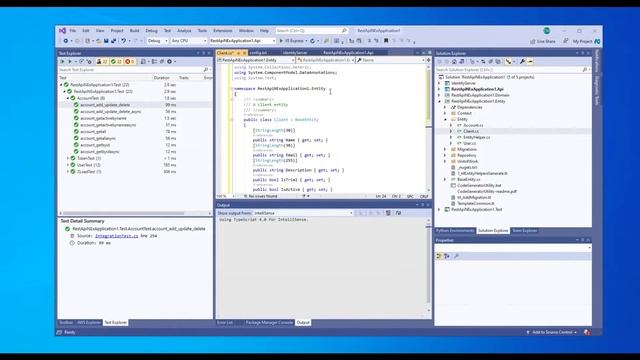Viewport: 640px width, 360px height.
Task: Click the Live Share button
Action: pyautogui.click(x=543, y=41)
